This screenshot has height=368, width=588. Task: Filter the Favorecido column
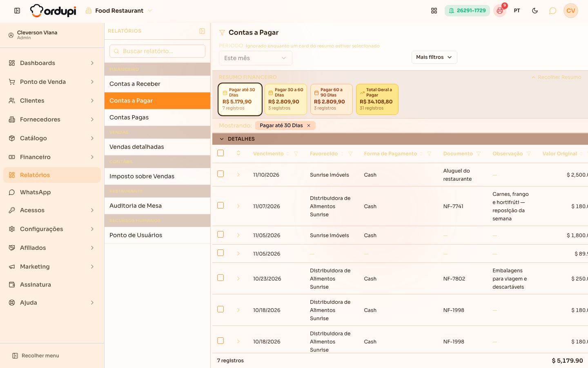[350, 154]
